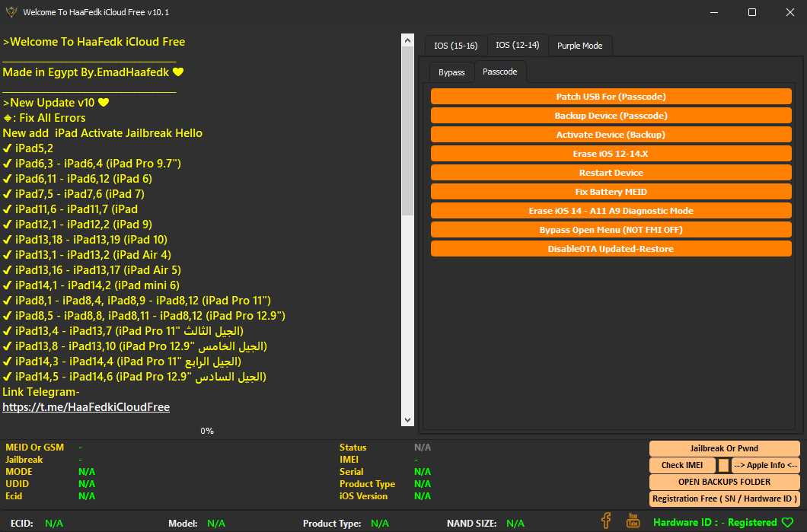Click the app logo in title bar
Image resolution: width=807 pixels, height=532 pixels.
[10, 12]
